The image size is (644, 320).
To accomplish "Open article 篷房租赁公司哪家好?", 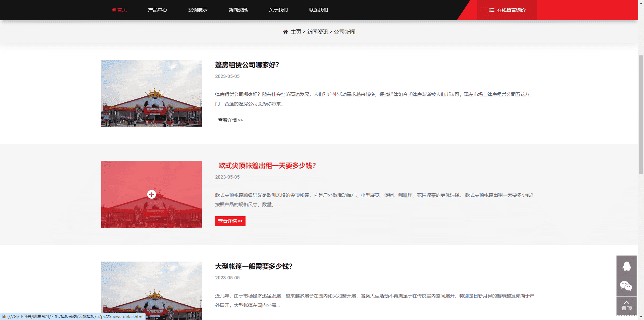I will point(247,65).
